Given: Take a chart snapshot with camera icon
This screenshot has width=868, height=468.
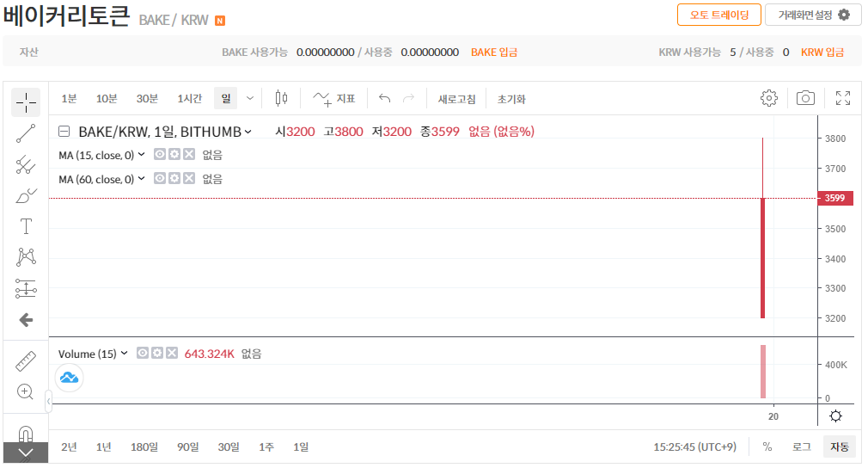Looking at the screenshot, I should click(805, 99).
